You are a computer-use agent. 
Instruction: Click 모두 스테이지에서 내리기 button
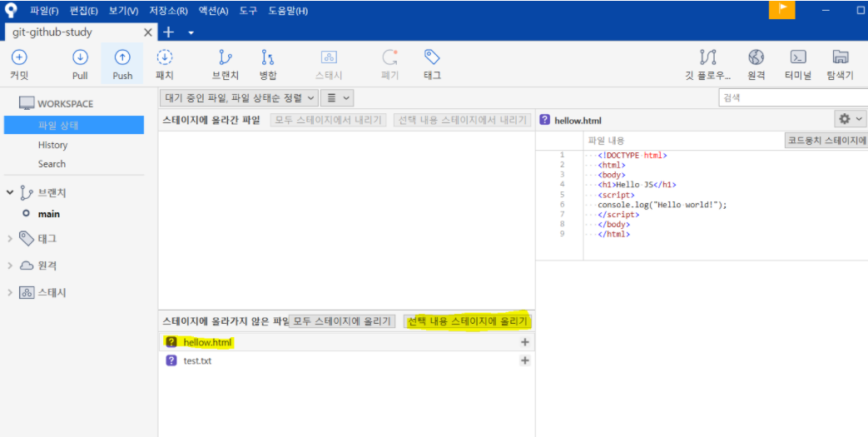tap(328, 120)
